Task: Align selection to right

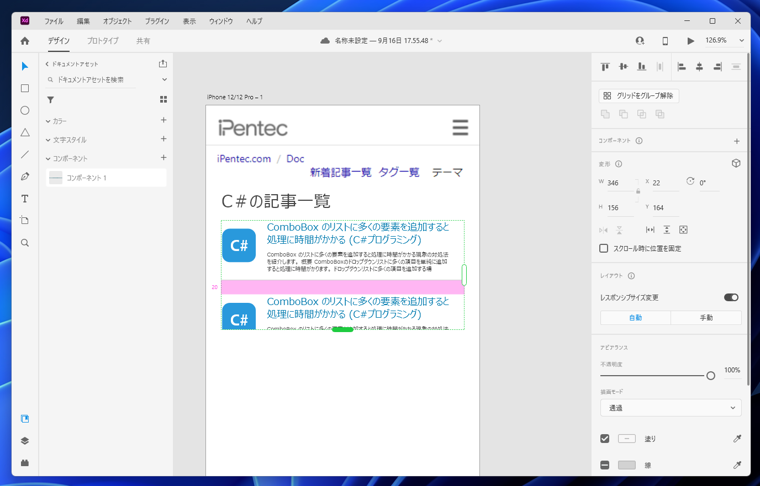Action: pos(718,66)
